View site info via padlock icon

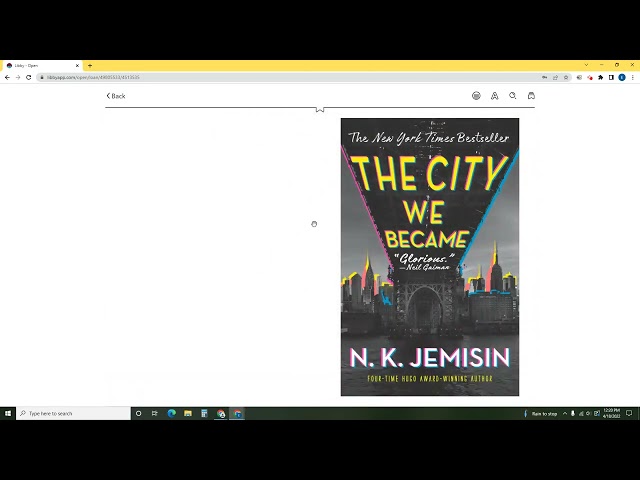[x=42, y=77]
